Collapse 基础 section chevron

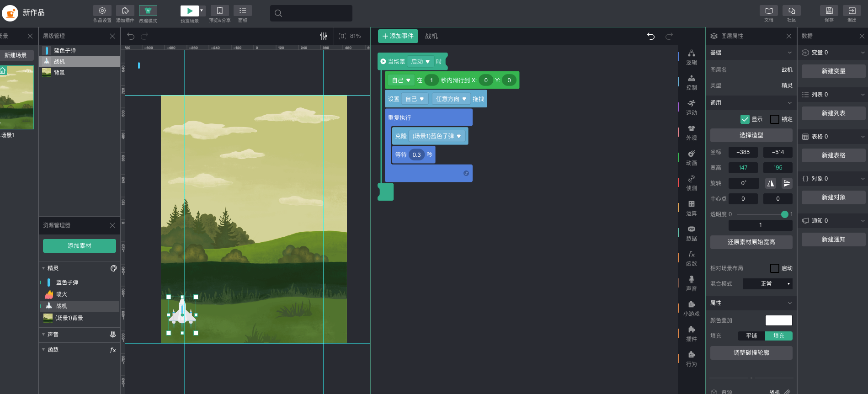pos(790,53)
